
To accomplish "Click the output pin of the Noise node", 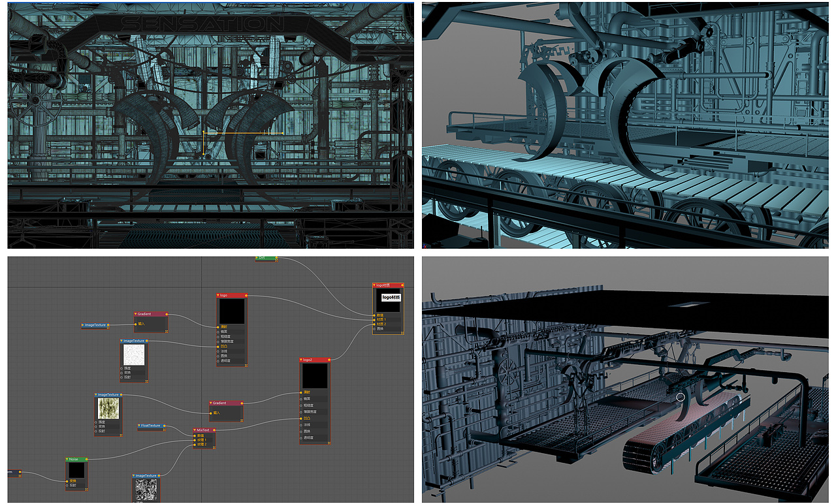I will tap(86, 459).
